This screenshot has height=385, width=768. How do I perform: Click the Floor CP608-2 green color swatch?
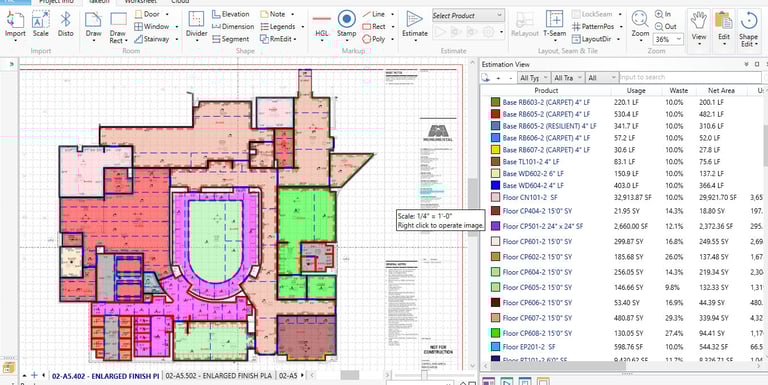(495, 333)
